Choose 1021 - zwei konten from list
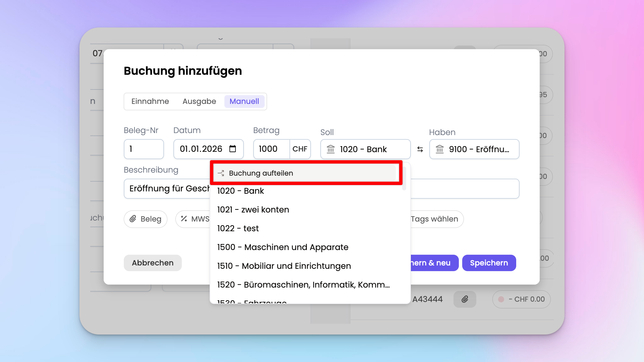 pyautogui.click(x=253, y=209)
